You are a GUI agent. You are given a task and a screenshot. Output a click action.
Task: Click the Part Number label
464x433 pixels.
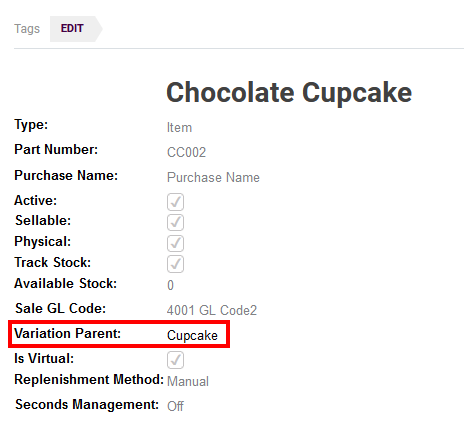[56, 149]
